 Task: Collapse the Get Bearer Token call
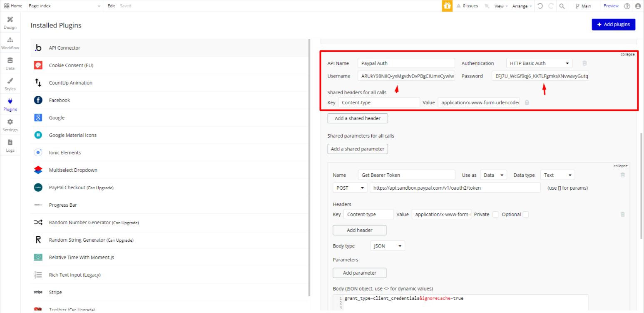tap(620, 166)
